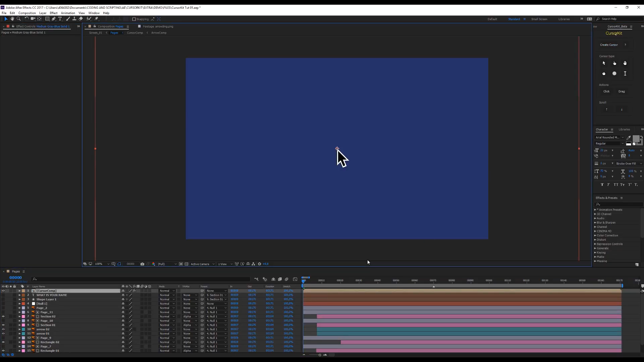Select the Rotation tool

click(26, 19)
